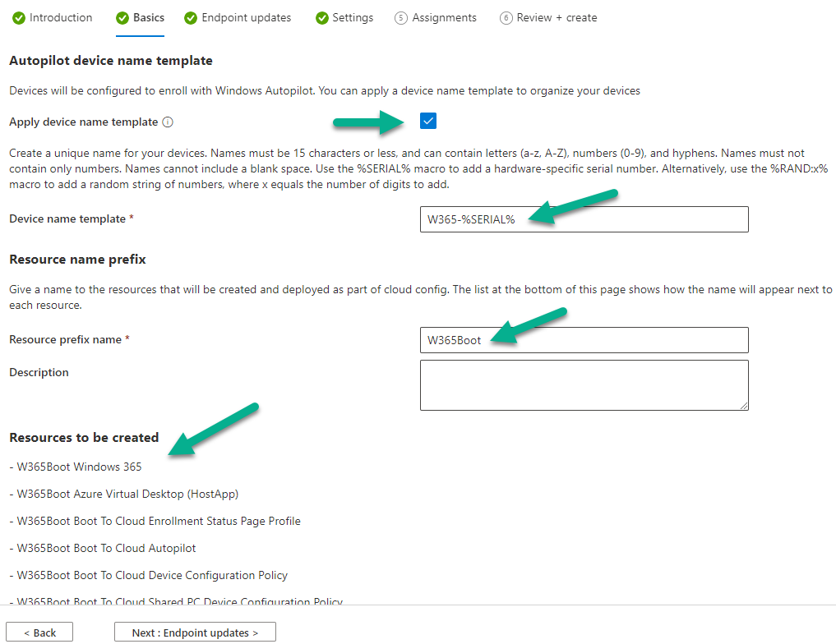Untick the Apply device name template checkbox
The image size is (836, 644).
pyautogui.click(x=428, y=121)
